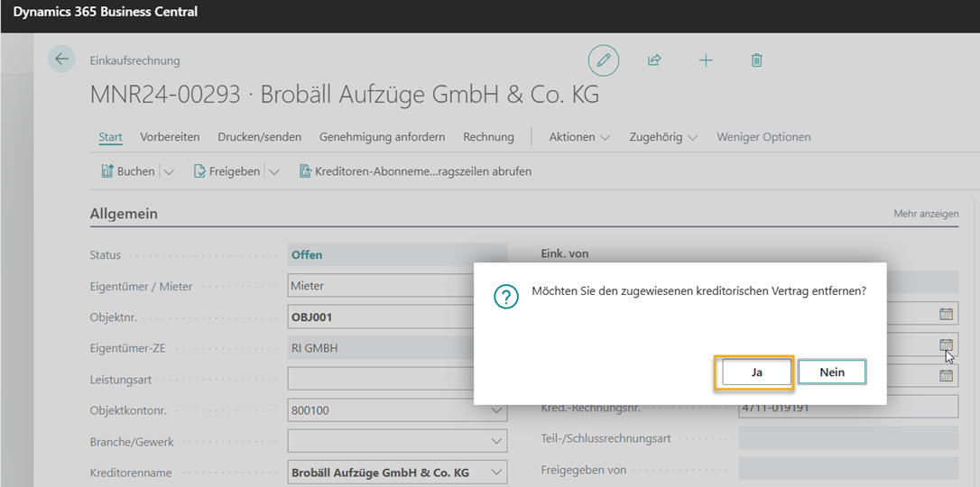Open the third calendar date picker
This screenshot has height=487, width=980.
pos(947,375)
